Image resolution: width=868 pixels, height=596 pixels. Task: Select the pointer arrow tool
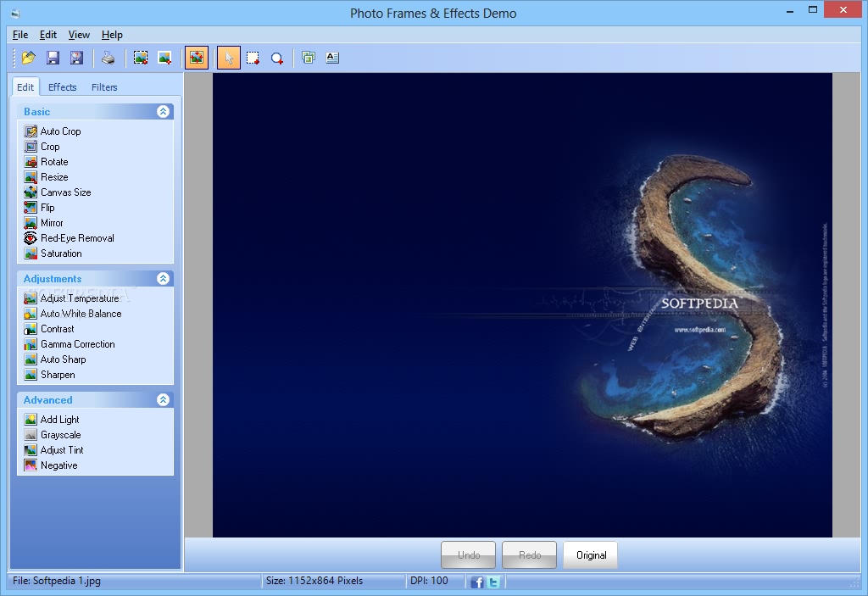(229, 58)
